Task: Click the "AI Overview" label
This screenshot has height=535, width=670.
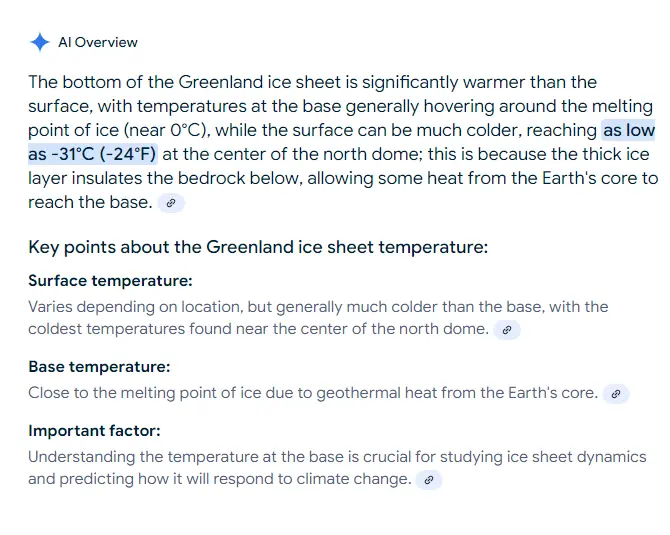Action: coord(98,42)
